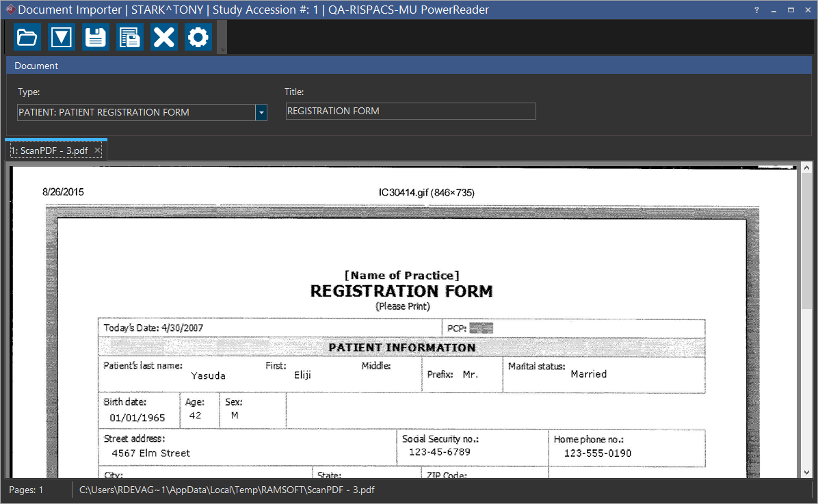
Task: Close the ScanPDF - 3.pdf tab
Action: pyautogui.click(x=98, y=150)
